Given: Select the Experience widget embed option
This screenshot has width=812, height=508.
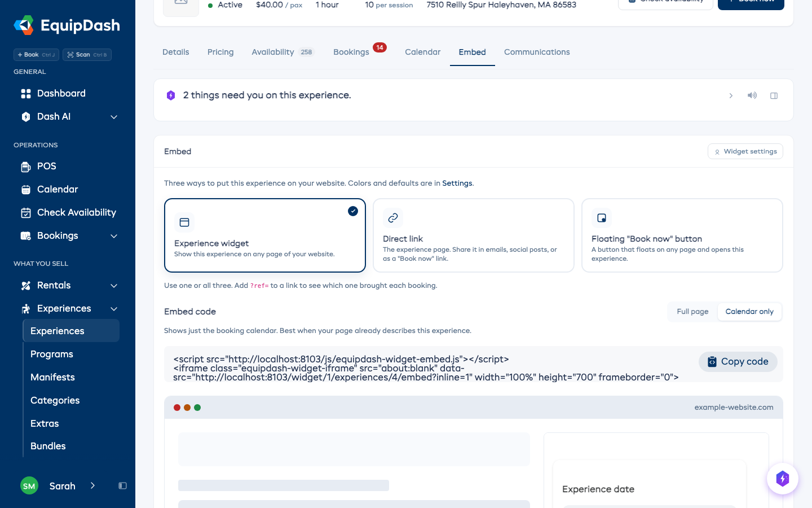Looking at the screenshot, I should [x=265, y=235].
